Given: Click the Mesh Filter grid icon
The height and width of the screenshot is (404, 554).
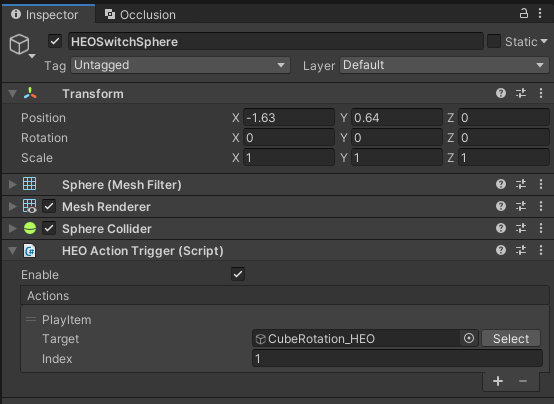Looking at the screenshot, I should (x=29, y=184).
